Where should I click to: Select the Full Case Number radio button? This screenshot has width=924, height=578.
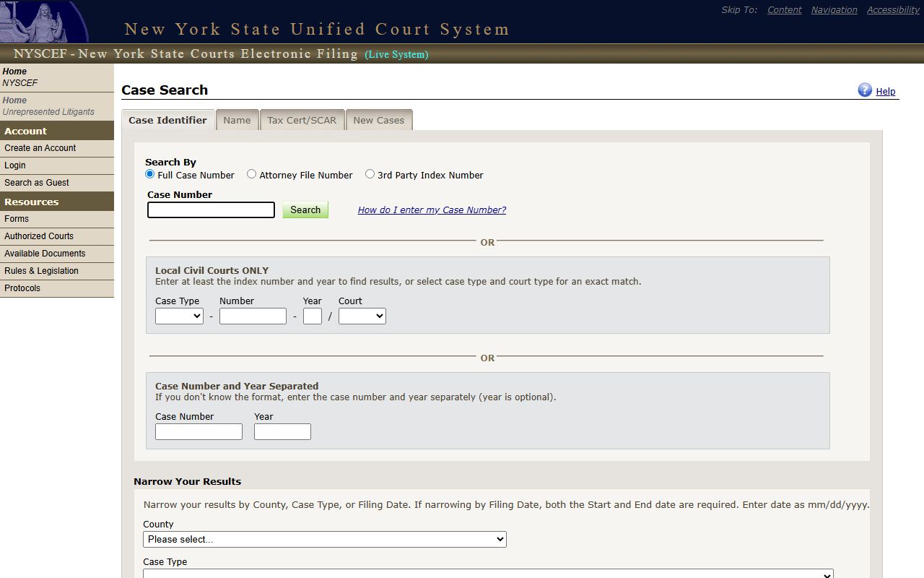pyautogui.click(x=150, y=174)
